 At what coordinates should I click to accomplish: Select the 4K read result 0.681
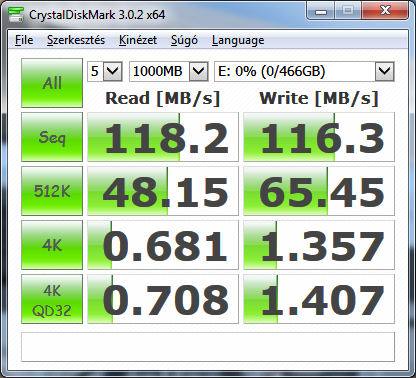(x=163, y=245)
